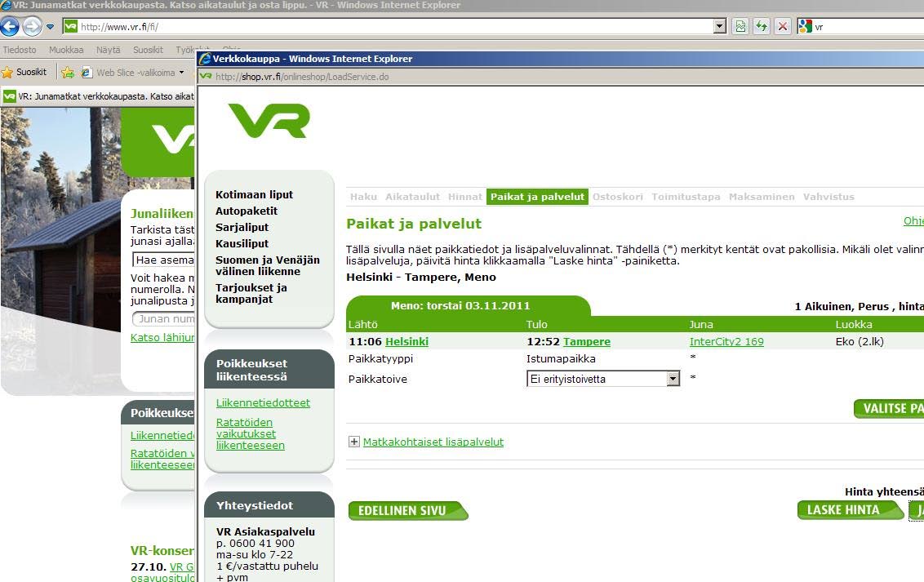Screen dimensions: 924x582
Task: Click Katso lähijunat link in main window
Action: [x=162, y=338]
